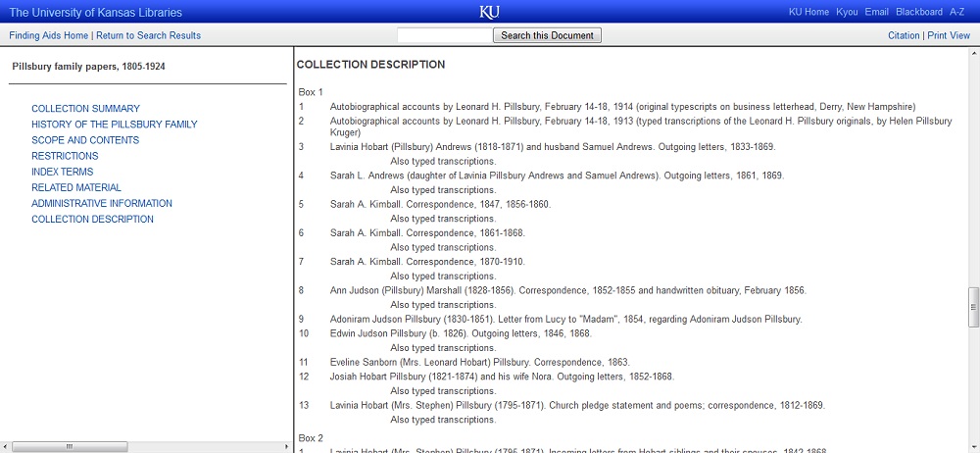Select Ann Judson (Pillsbury) Marshall entry
Screen dimensions: 980x453
(x=568, y=291)
